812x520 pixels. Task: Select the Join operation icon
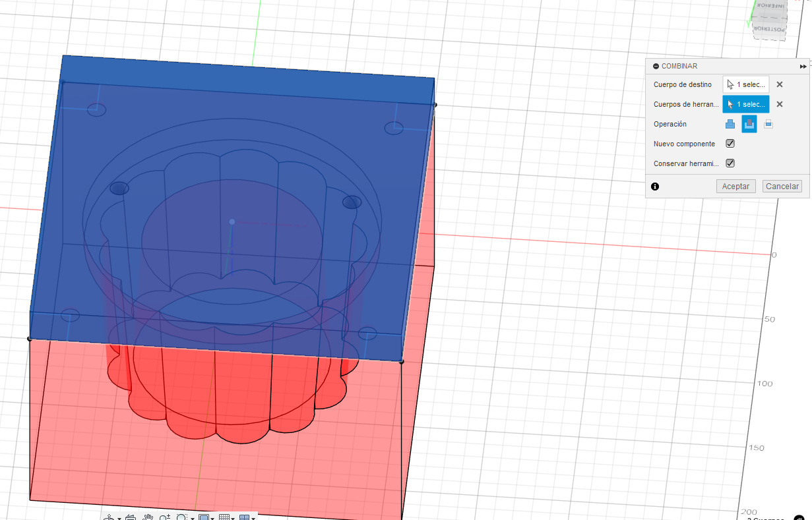pyautogui.click(x=730, y=124)
